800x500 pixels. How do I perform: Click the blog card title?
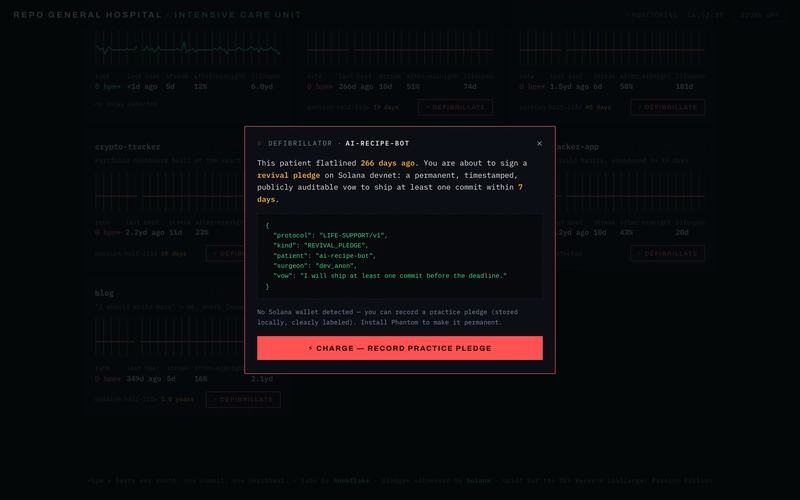pyautogui.click(x=104, y=293)
